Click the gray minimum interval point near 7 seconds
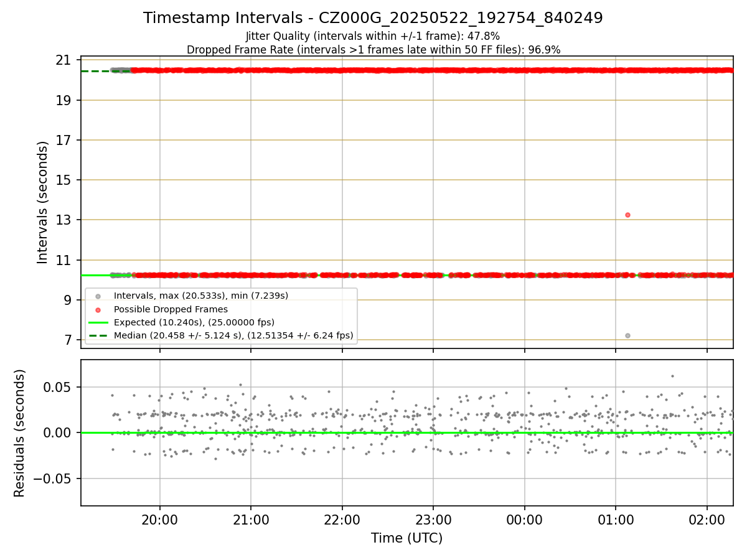Viewport: 747px width, 560px height. point(627,335)
